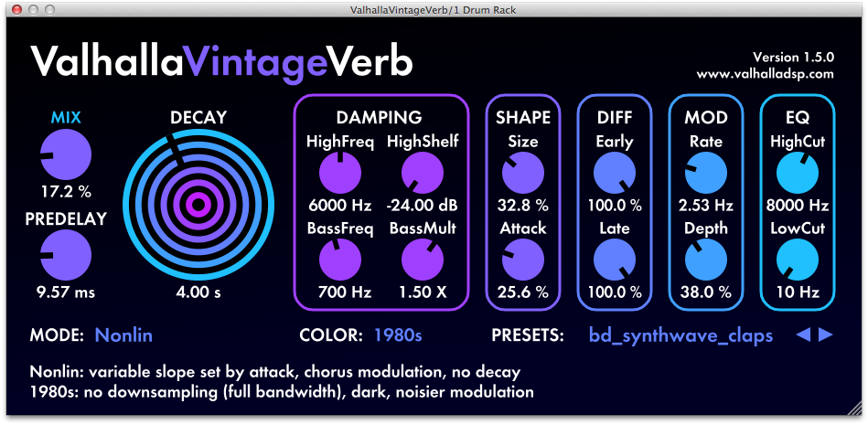This screenshot has width=868, height=425.
Task: Click the 10 Hz LowCut value
Action: point(798,292)
